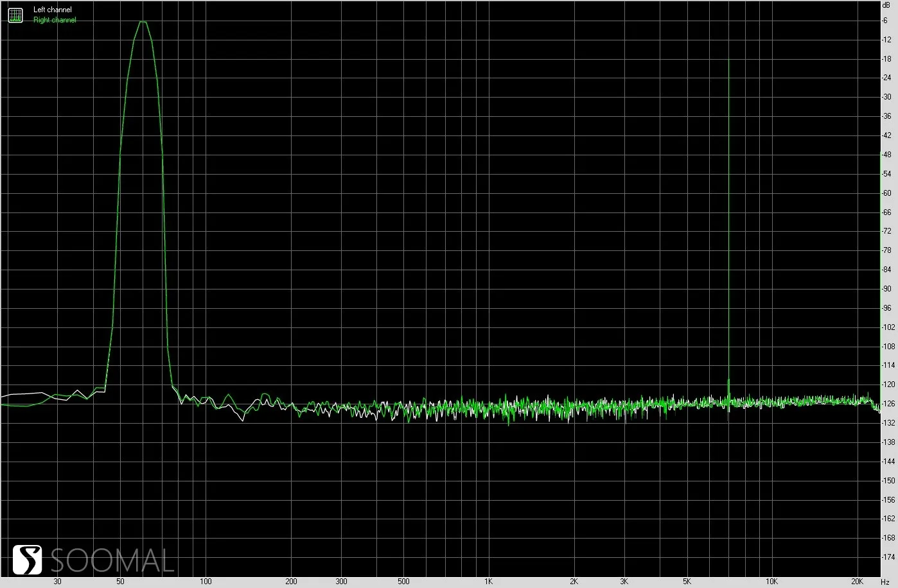Click the '200' frequency axis label
Viewport: 898px width, 588px height.
click(291, 582)
